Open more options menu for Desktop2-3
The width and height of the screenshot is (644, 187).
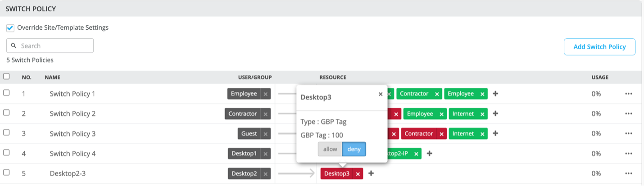pyautogui.click(x=629, y=173)
